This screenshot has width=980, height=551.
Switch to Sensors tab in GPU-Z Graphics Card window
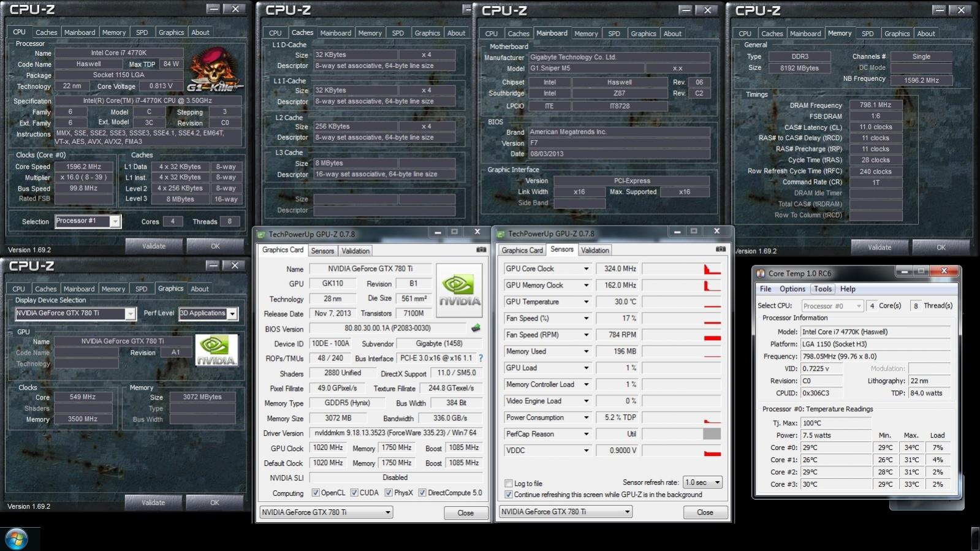pos(322,251)
